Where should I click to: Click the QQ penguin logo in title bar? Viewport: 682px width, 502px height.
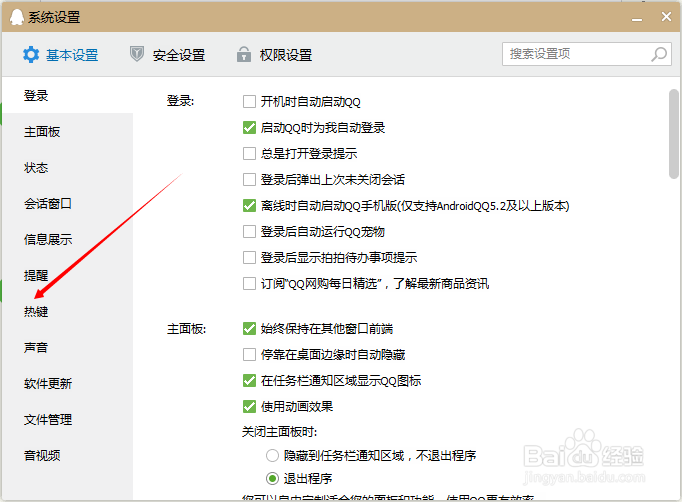tap(17, 17)
